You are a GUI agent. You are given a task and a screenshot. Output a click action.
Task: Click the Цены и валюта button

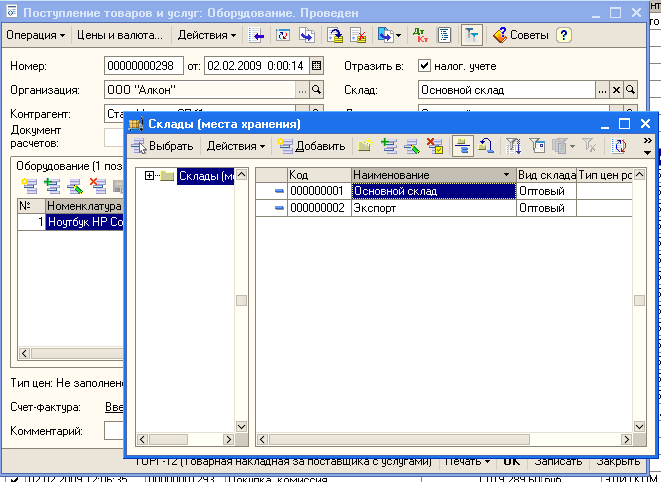121,35
